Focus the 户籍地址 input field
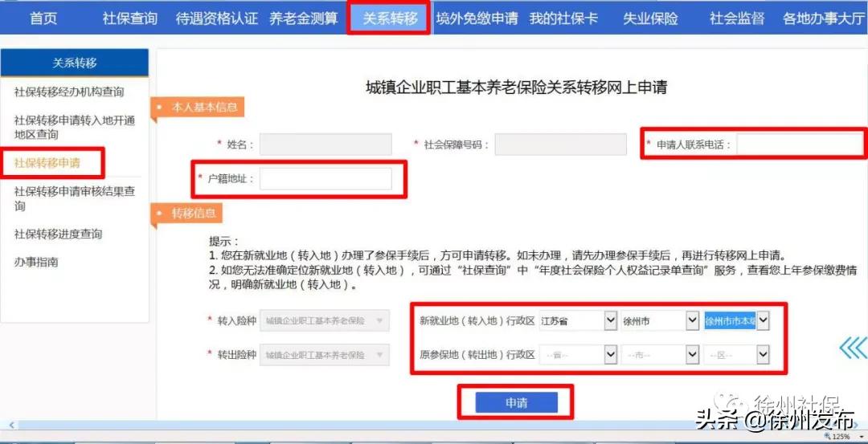Screen dimensions: 868x444 (325, 179)
